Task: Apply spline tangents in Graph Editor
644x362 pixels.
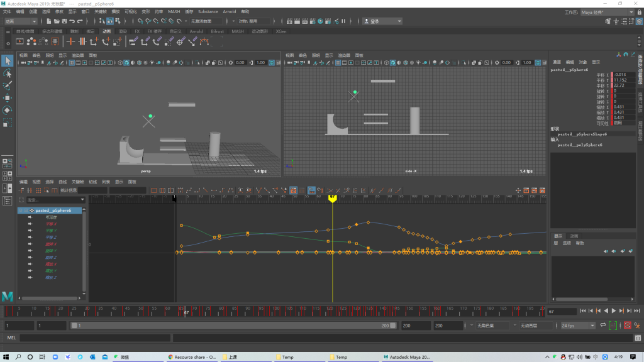Action: [189, 190]
